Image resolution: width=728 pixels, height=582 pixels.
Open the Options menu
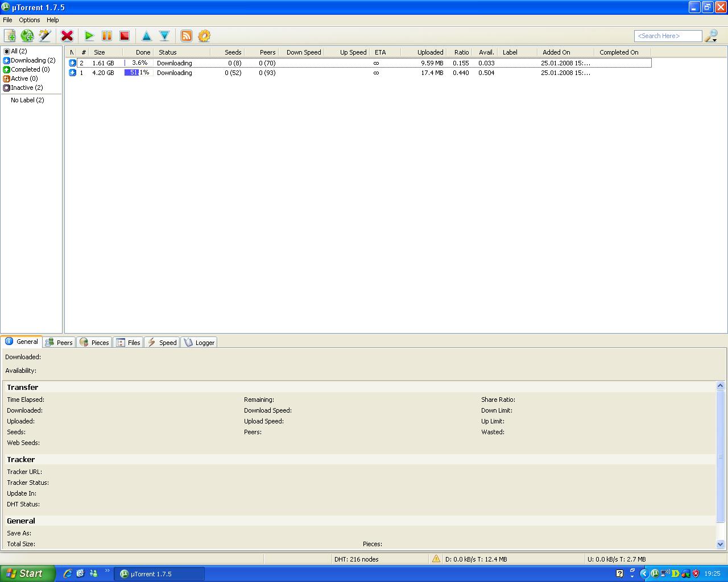(30, 20)
